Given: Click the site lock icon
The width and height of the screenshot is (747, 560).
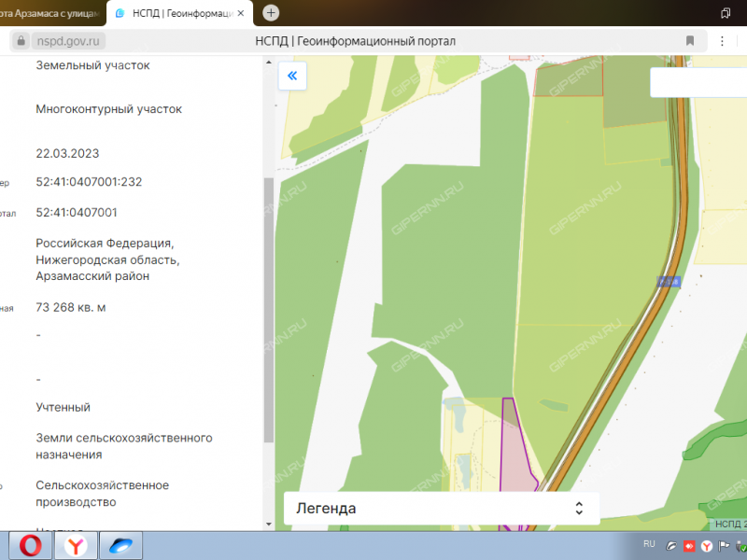Looking at the screenshot, I should [x=21, y=41].
